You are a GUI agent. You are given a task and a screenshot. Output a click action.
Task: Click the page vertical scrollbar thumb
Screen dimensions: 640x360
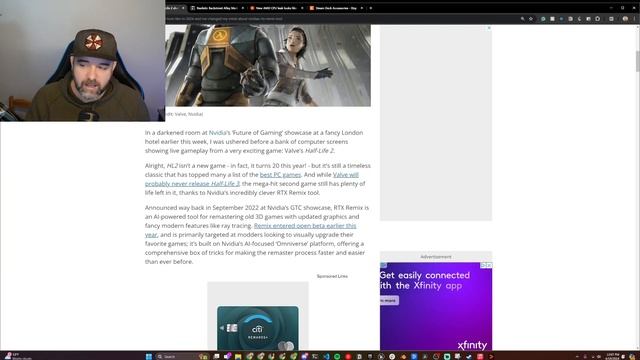pyautogui.click(x=637, y=61)
